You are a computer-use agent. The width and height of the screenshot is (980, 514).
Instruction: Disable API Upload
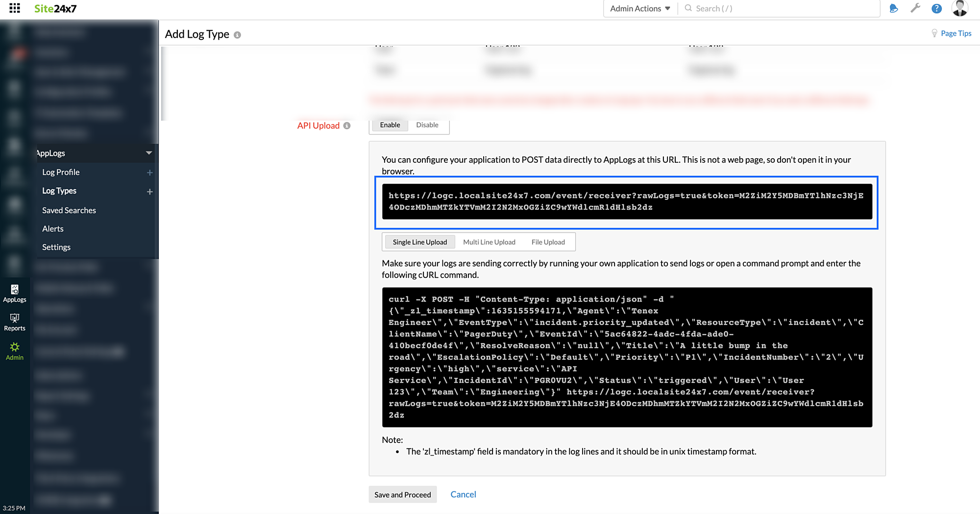click(427, 125)
